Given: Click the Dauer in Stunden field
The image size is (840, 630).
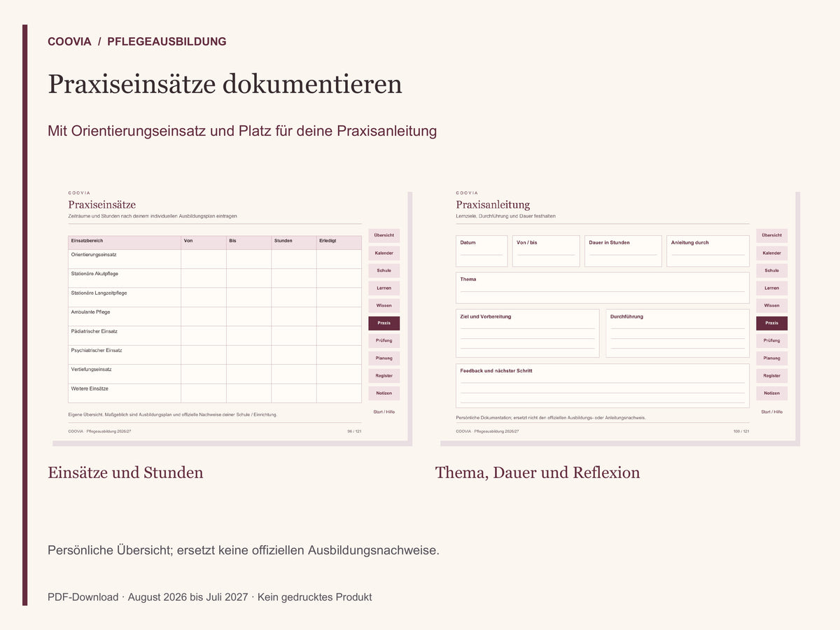Looking at the screenshot, I should [623, 251].
